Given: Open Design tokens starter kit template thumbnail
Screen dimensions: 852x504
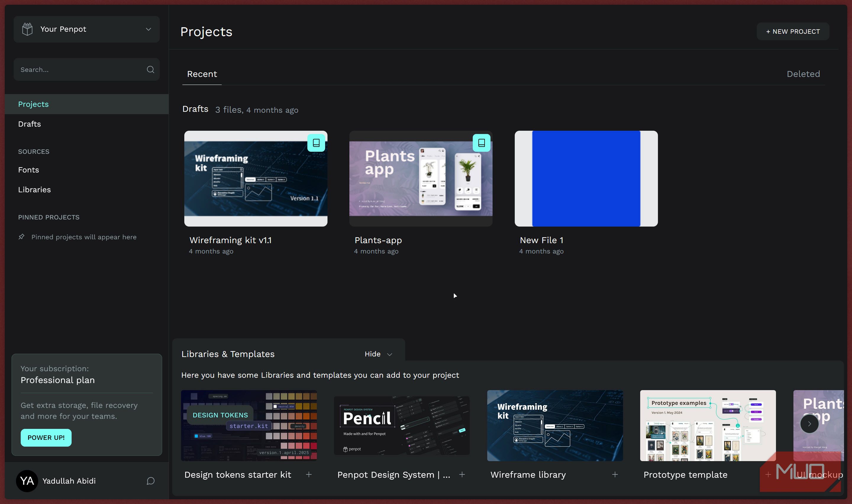Looking at the screenshot, I should pyautogui.click(x=249, y=426).
